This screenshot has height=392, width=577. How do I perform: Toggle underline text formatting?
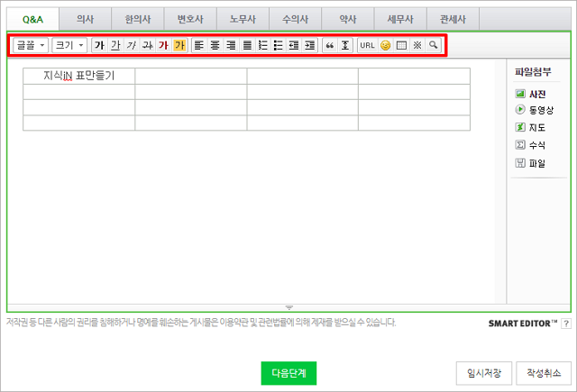[114, 45]
